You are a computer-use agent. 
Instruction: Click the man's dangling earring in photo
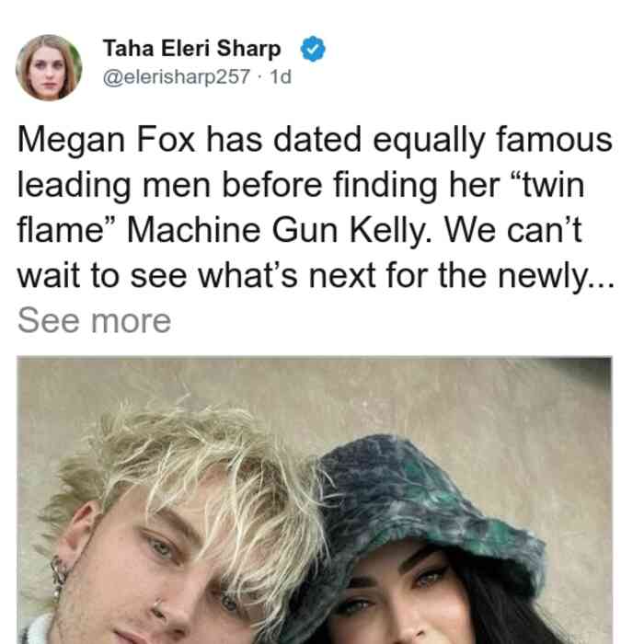click(58, 579)
